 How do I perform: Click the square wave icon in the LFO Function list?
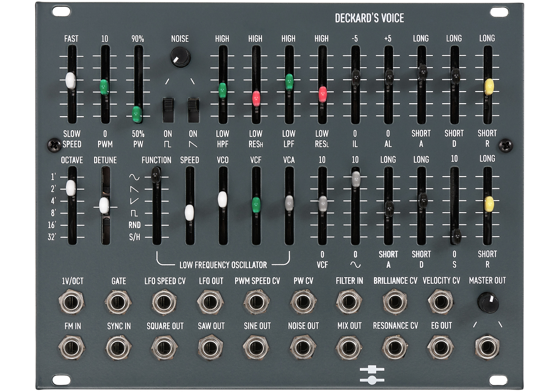pos(134,213)
